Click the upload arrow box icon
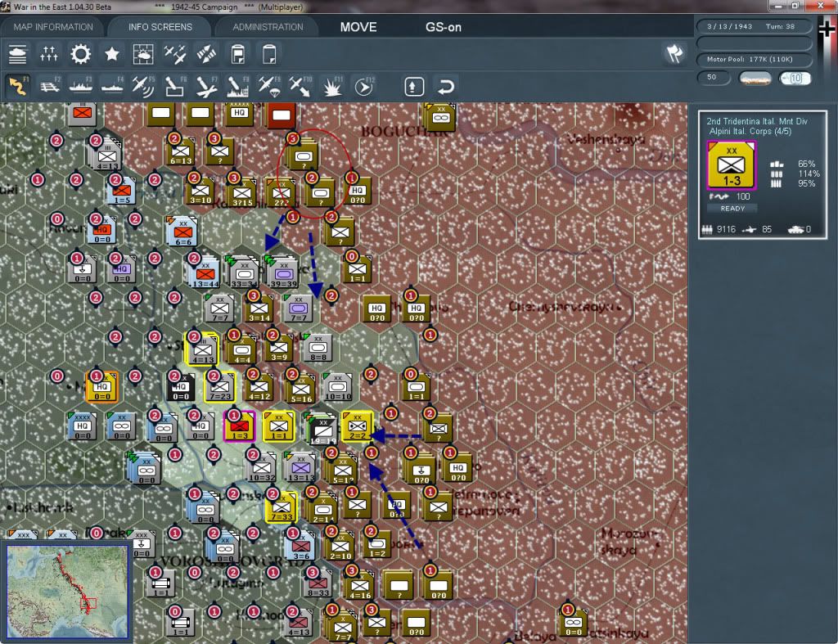Screen dimensions: 838x644 414,87
